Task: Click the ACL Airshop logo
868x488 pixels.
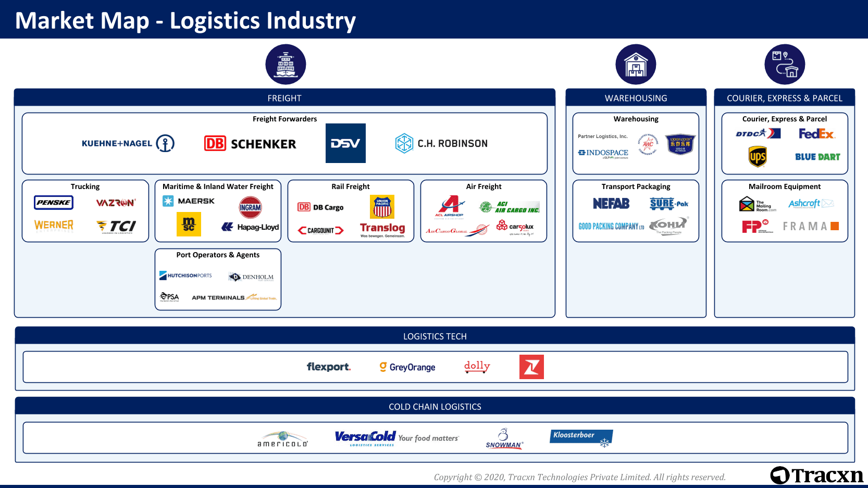Action: 450,206
